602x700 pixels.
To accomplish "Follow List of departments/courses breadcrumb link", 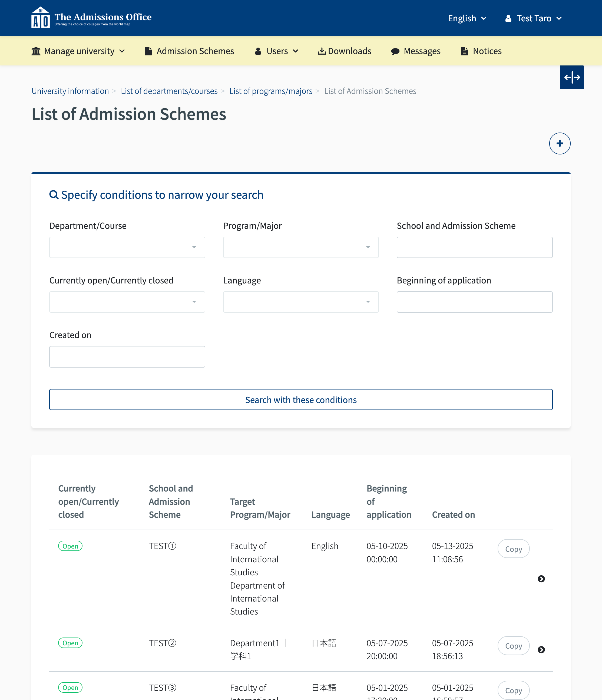I will tap(169, 91).
